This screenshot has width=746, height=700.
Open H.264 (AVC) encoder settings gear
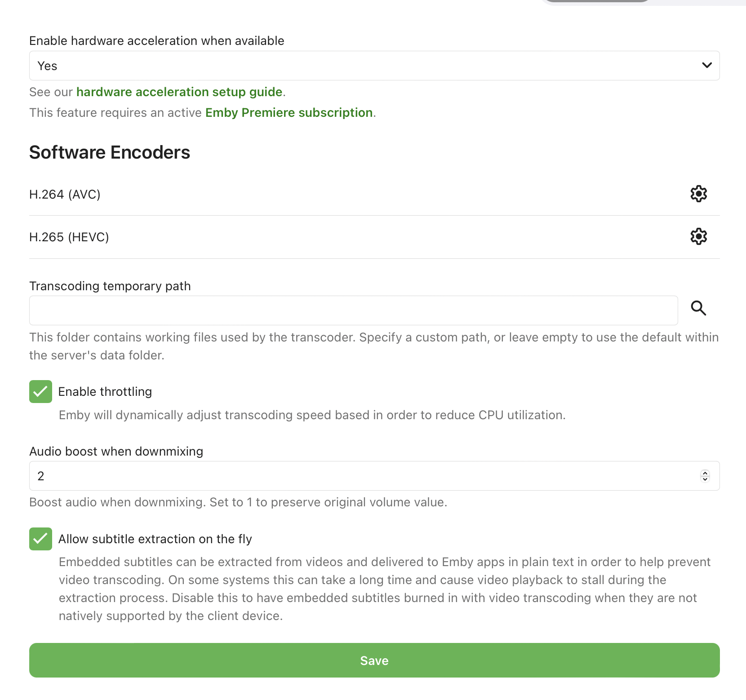coord(698,194)
